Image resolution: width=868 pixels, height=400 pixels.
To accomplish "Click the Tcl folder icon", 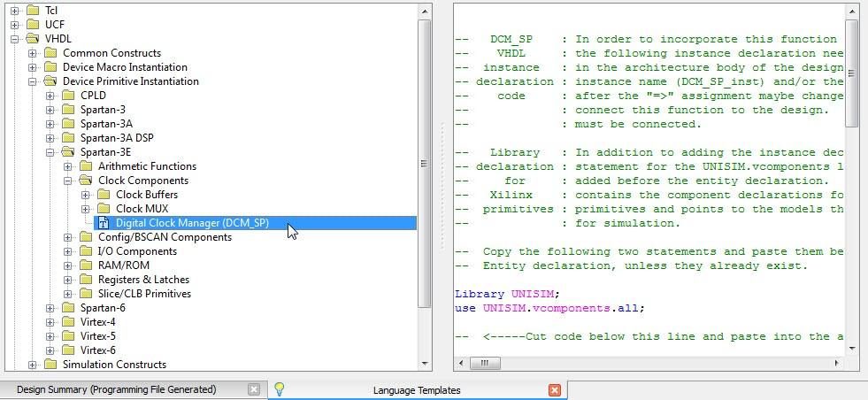I will click(x=33, y=10).
